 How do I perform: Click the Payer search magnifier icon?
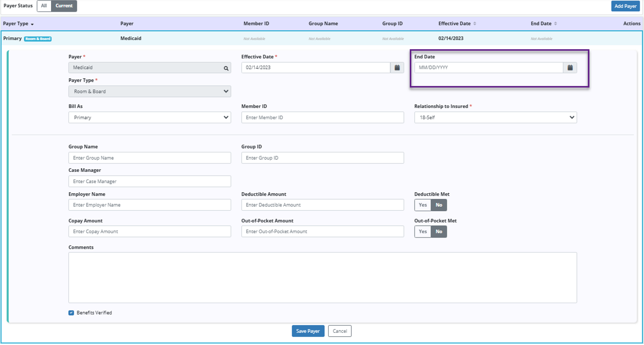click(226, 68)
